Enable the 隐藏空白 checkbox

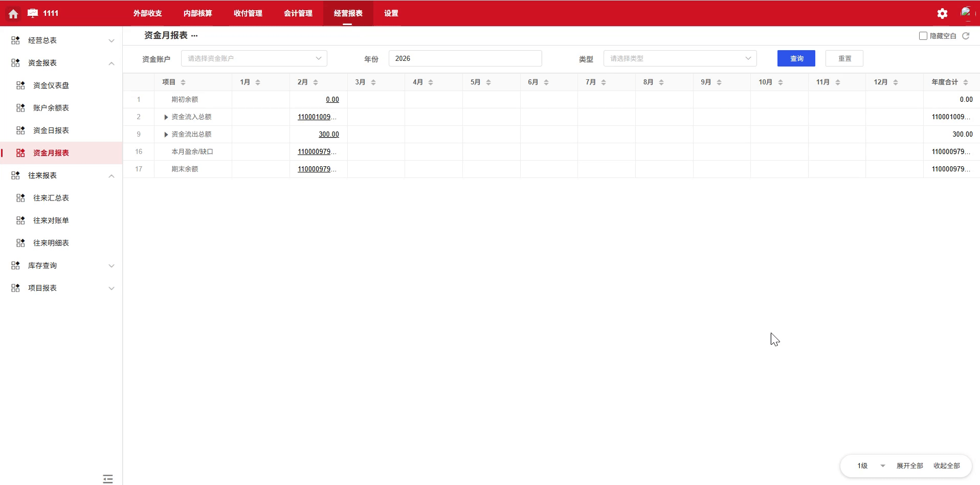(923, 36)
